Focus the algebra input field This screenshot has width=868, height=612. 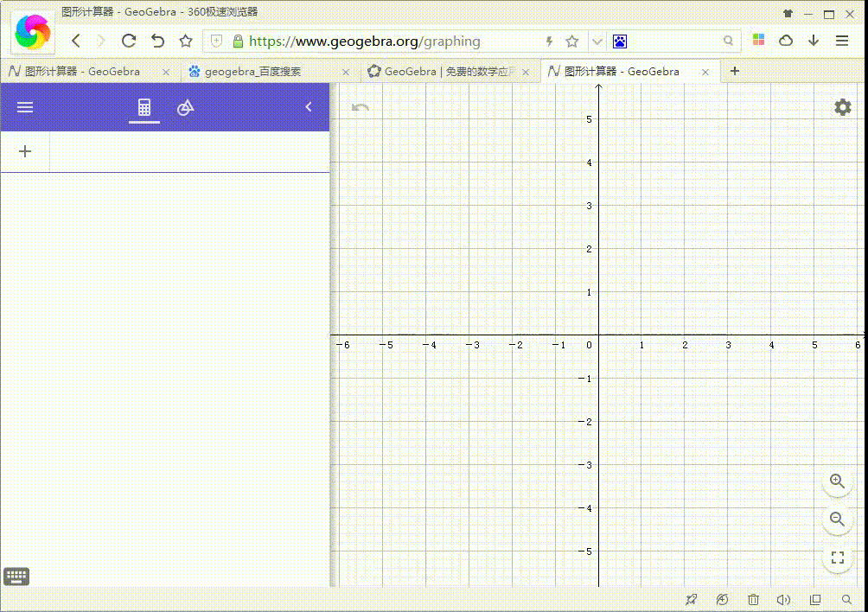(x=189, y=151)
